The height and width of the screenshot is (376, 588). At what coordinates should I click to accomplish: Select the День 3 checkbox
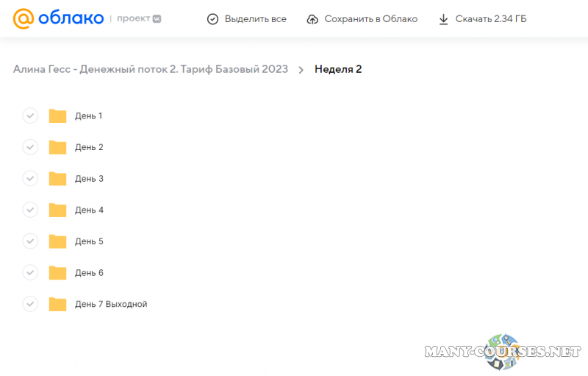pyautogui.click(x=30, y=179)
